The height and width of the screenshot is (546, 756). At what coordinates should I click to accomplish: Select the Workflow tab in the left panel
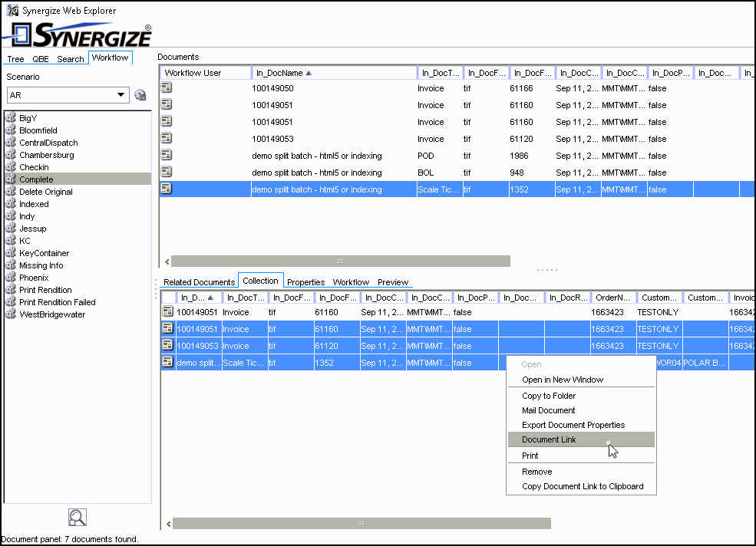click(x=110, y=58)
